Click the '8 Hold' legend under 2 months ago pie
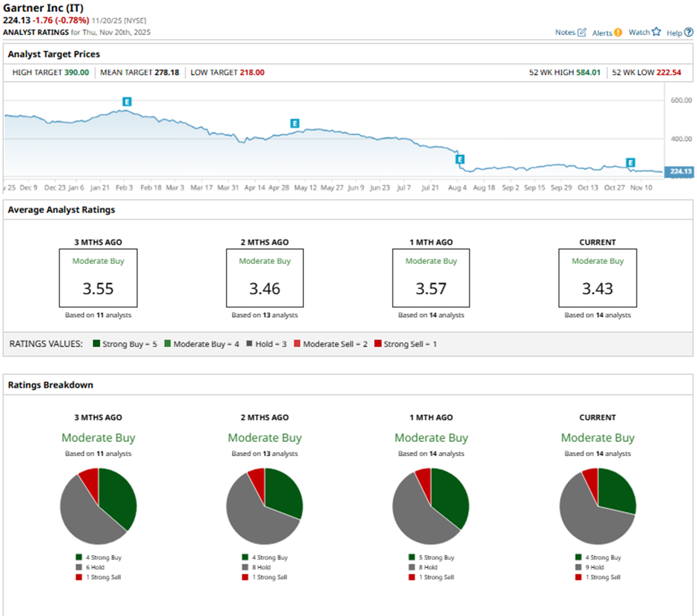 click(x=257, y=567)
